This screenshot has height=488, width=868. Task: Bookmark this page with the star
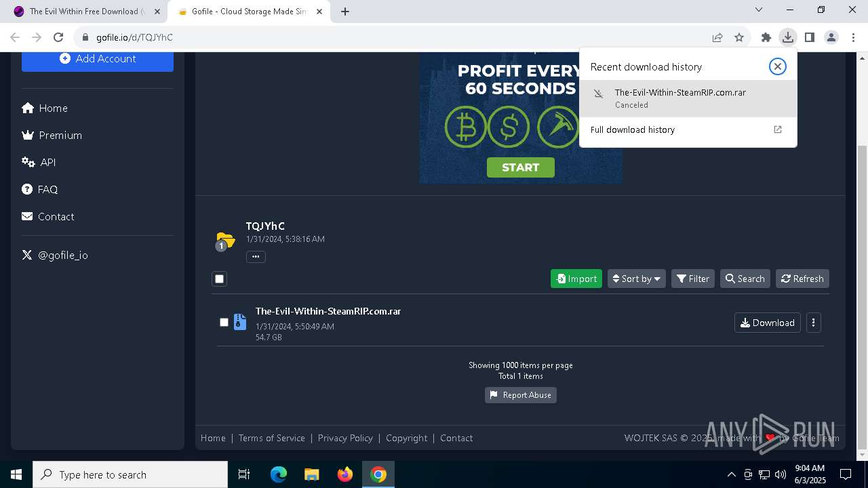tap(739, 37)
